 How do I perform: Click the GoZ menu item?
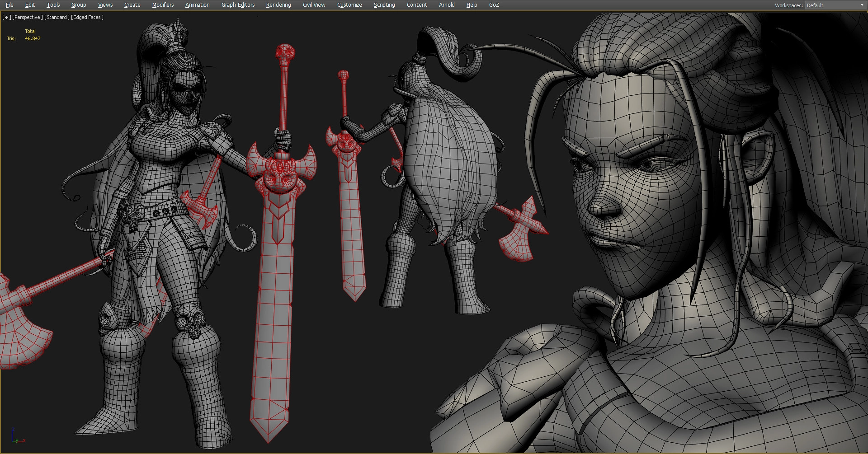tap(494, 5)
